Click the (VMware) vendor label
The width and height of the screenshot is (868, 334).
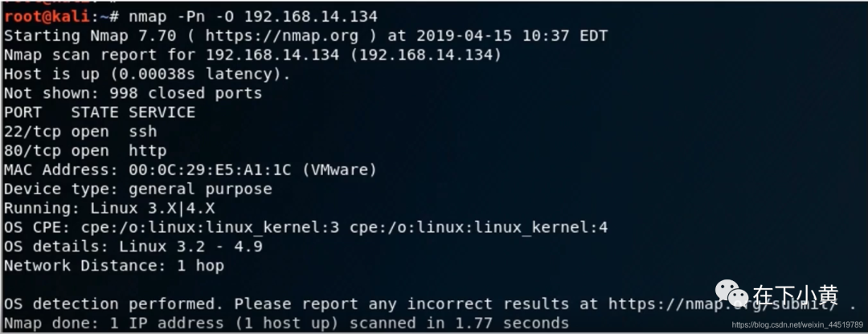click(x=340, y=169)
